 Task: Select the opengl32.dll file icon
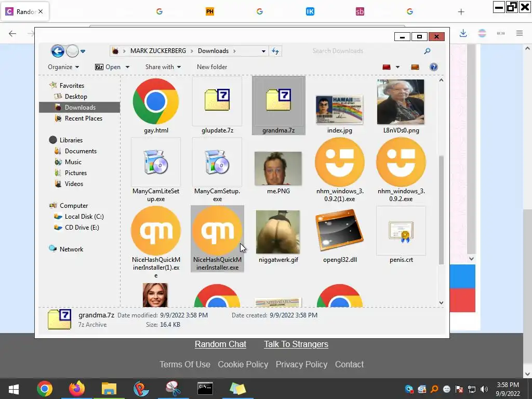pyautogui.click(x=340, y=231)
